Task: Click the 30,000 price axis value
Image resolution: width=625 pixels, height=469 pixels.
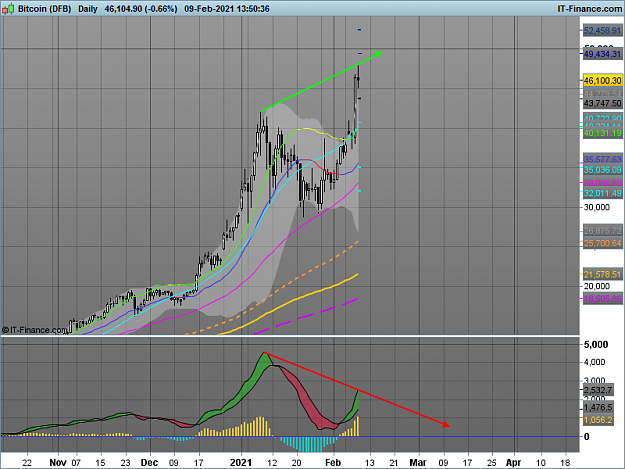Action: point(596,207)
